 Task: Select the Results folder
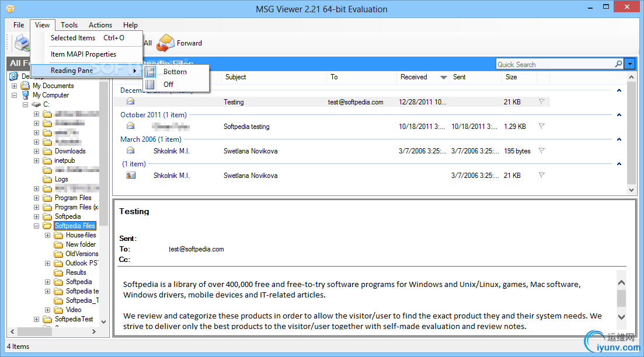[76, 272]
